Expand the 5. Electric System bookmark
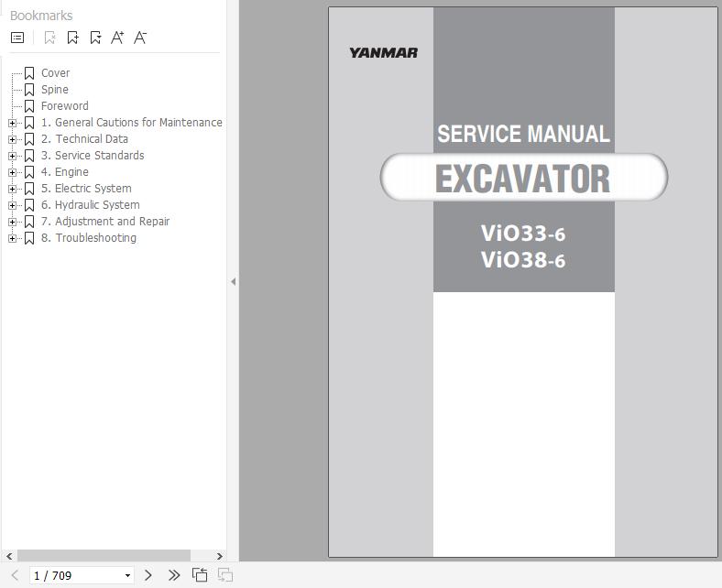 [13, 190]
